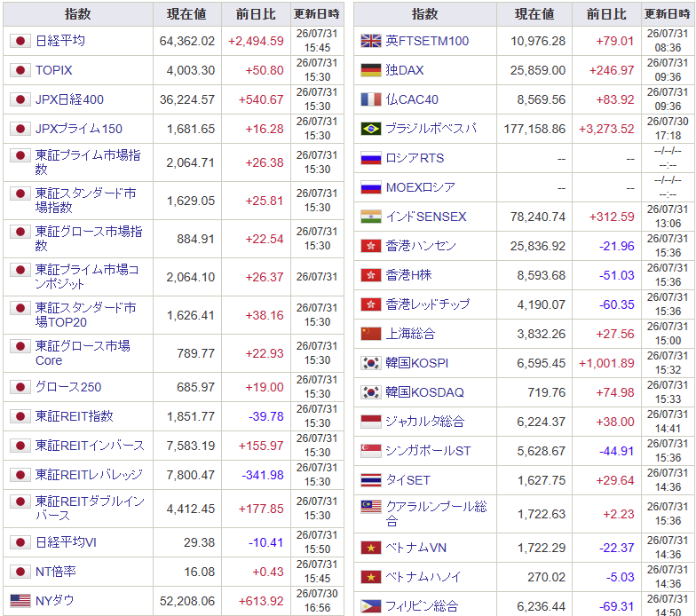The image size is (696, 616).
Task: Open the 香港ハンセン index link
Action: point(421,246)
